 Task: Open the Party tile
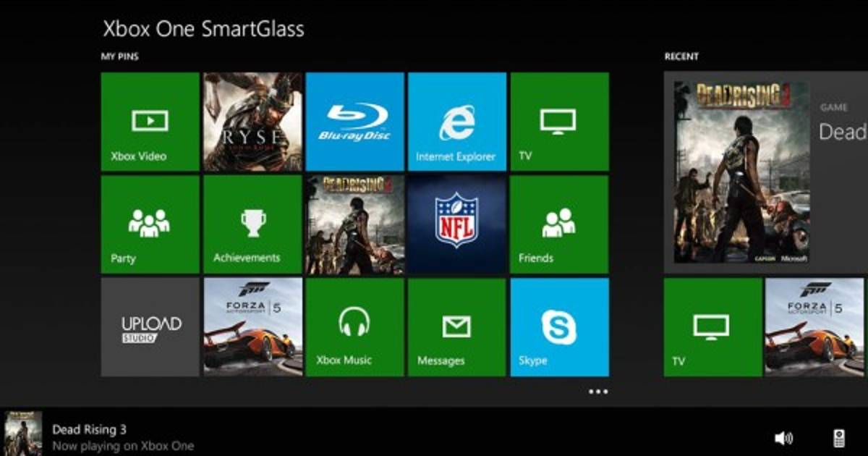pyautogui.click(x=150, y=224)
